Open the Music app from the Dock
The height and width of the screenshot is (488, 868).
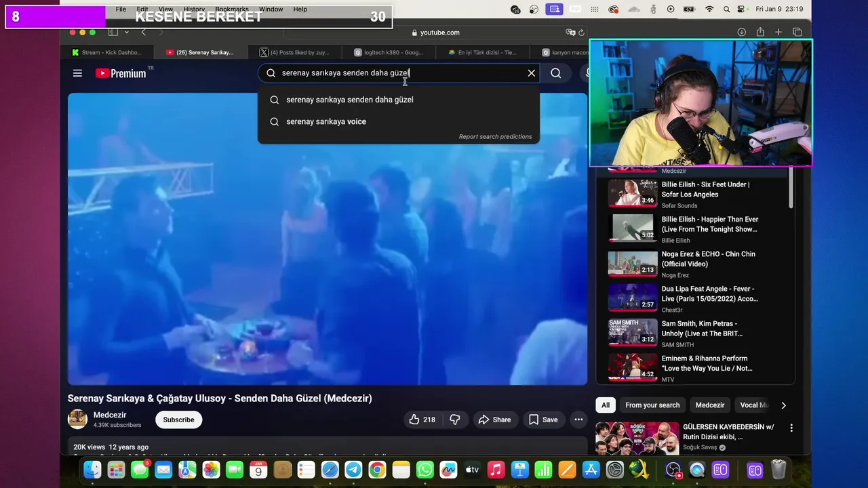pyautogui.click(x=496, y=470)
